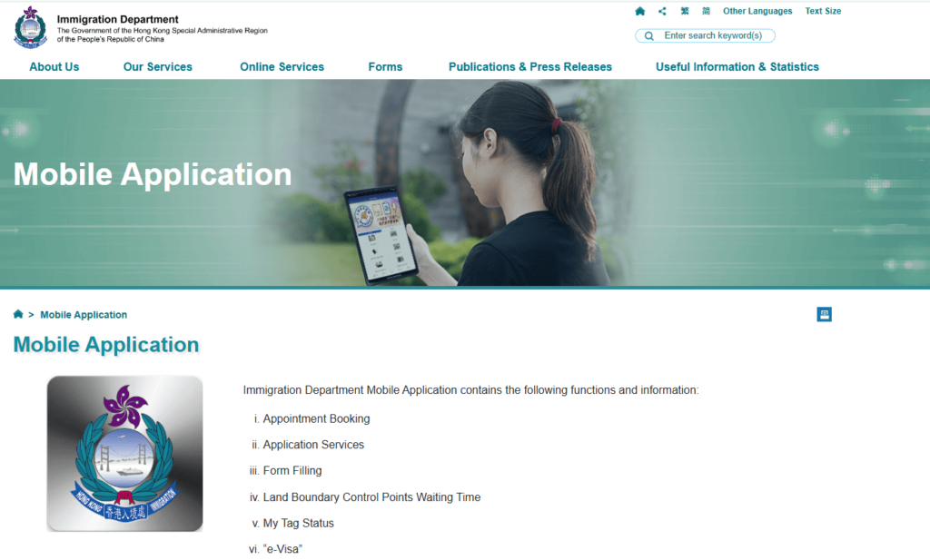This screenshot has height=560, width=930.
Task: Open the Text Size option
Action: click(x=823, y=11)
